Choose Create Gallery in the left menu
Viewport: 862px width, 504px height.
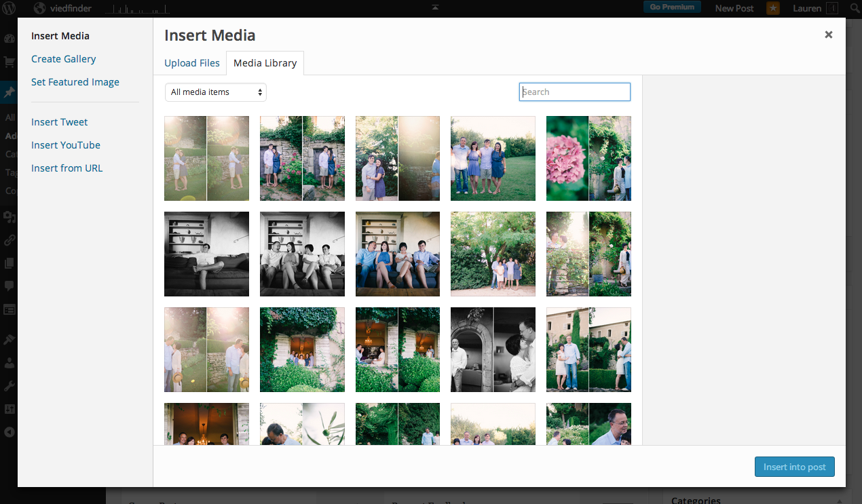(64, 59)
